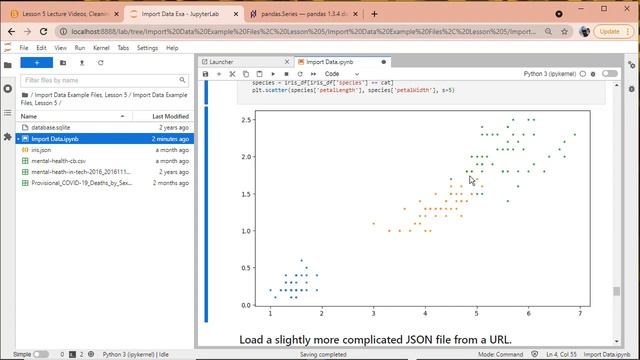This screenshot has width=640, height=360.
Task: Click the Ln 4, Col 55 status entry
Action: click(561, 354)
